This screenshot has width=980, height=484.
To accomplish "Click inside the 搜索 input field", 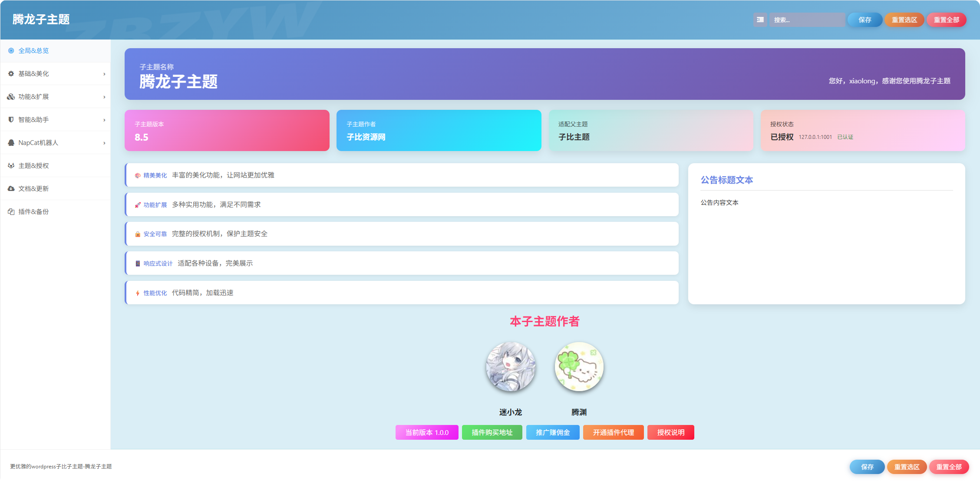I will 807,20.
